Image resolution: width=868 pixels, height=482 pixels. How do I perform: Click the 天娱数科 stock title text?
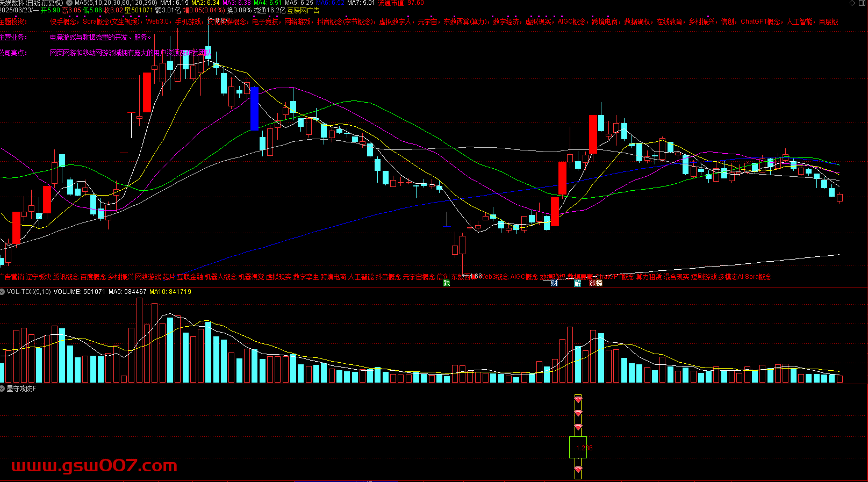(13, 3)
